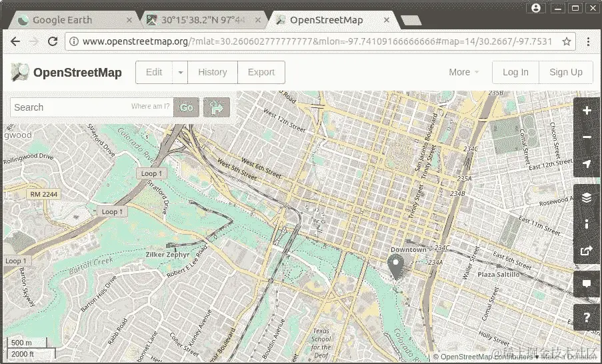602x364 pixels.
Task: Go back with browser back arrow
Action: 15,41
